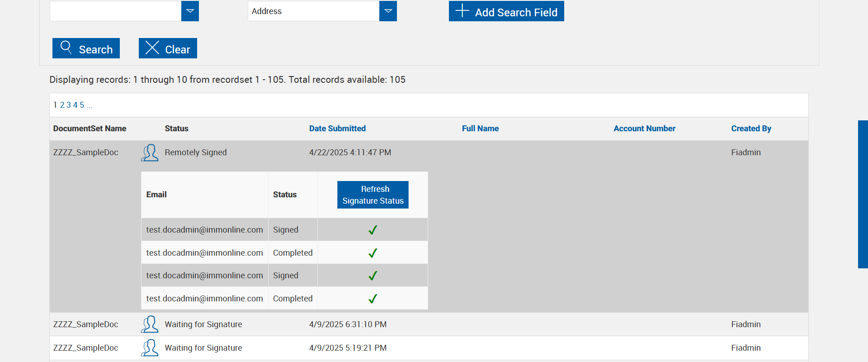Go to page 5 of results
This screenshot has height=362, width=868.
point(82,105)
